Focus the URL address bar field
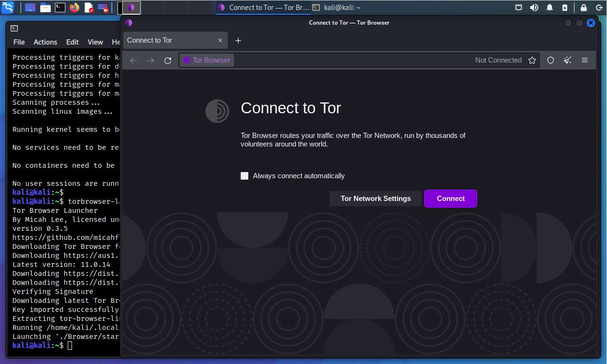Viewport: 607px width, 364px height. [x=351, y=60]
